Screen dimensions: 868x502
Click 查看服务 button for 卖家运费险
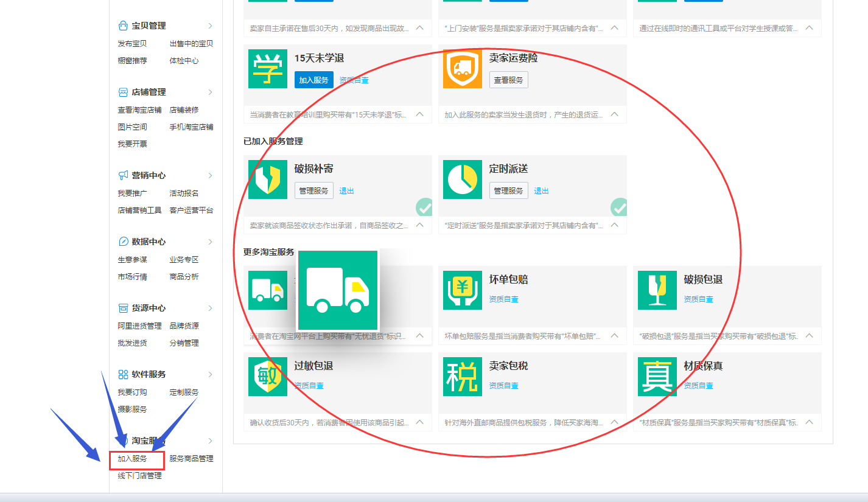(x=508, y=80)
